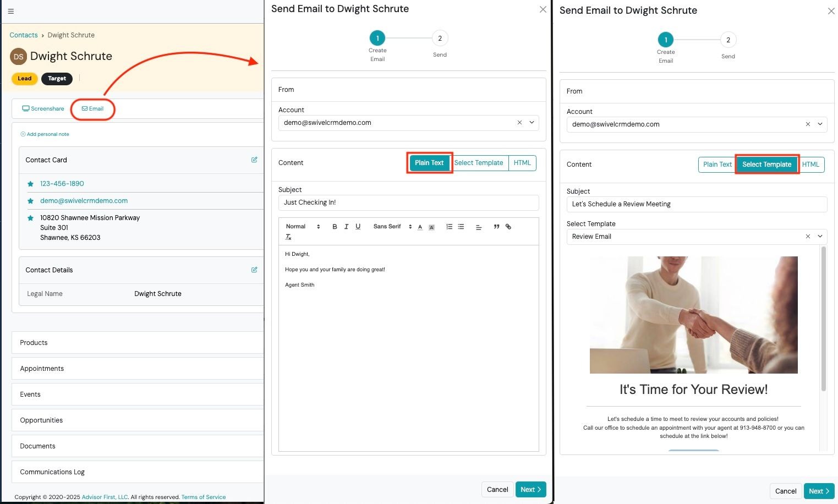The image size is (838, 504).
Task: Clear Account field in right dialog
Action: pos(808,124)
